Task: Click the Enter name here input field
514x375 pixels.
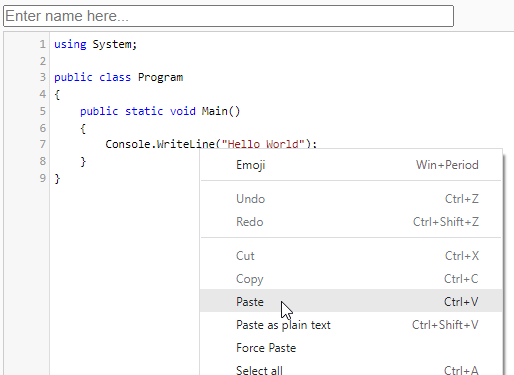Action: [228, 16]
